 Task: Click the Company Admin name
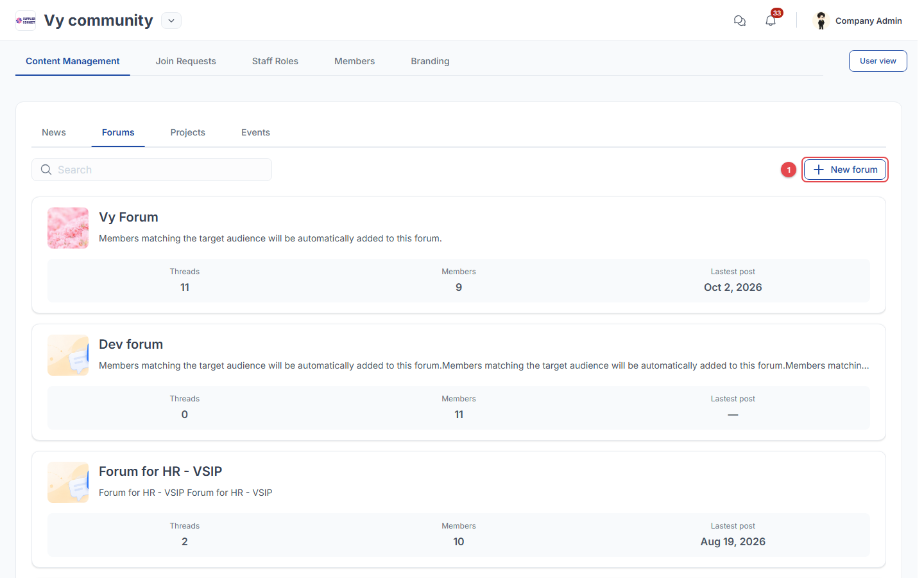[x=869, y=21]
